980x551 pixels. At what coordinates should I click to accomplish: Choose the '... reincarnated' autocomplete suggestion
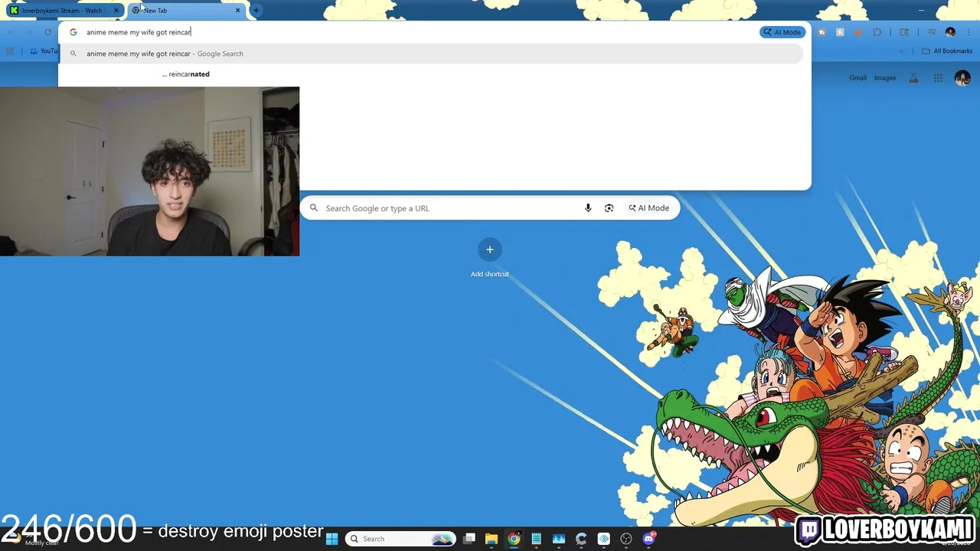click(186, 74)
